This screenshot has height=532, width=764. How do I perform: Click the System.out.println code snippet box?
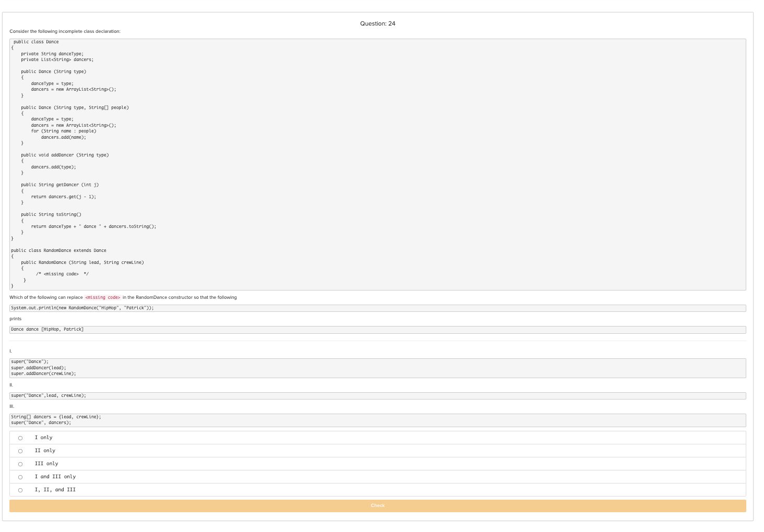(377, 308)
